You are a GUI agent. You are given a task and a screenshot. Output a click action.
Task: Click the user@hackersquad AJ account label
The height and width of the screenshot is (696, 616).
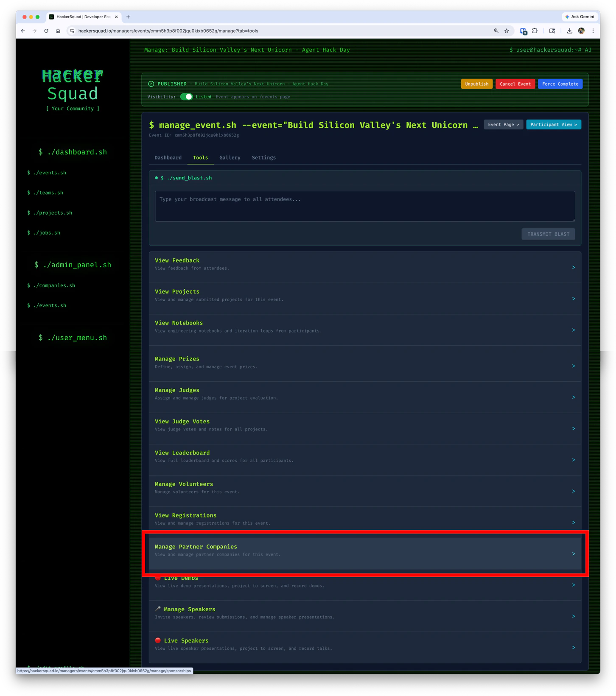550,50
